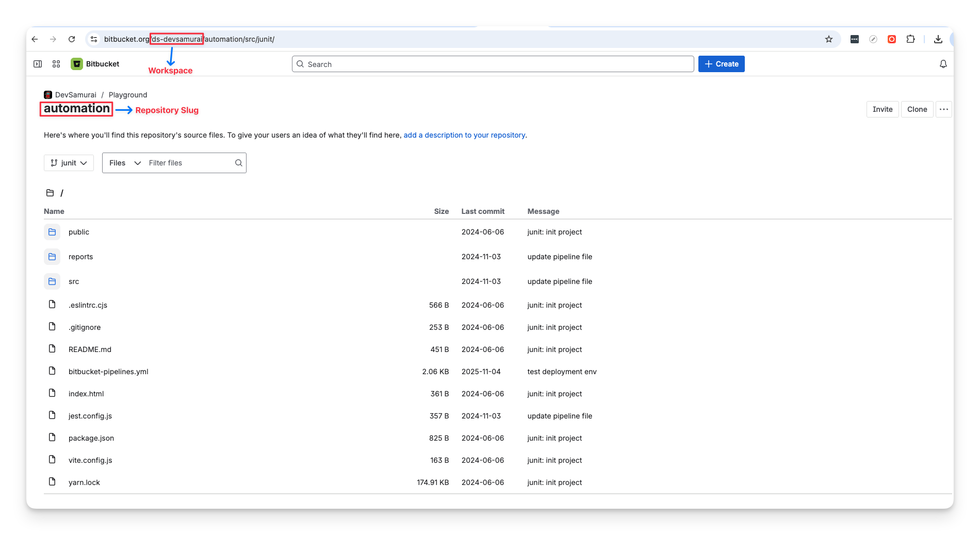Open the src folder
Image resolution: width=980 pixels, height=535 pixels.
(74, 281)
